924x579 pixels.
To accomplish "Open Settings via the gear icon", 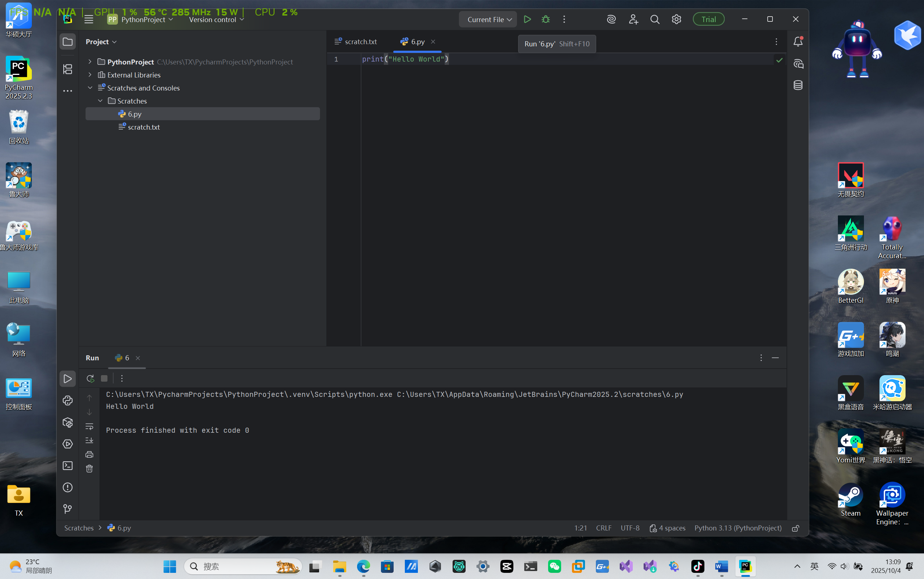I will pyautogui.click(x=676, y=19).
